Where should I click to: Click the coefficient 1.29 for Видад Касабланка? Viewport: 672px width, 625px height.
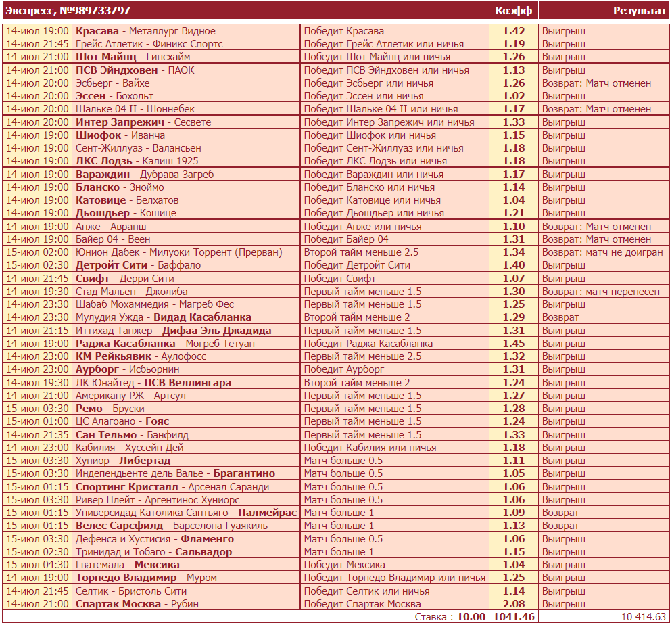pos(513,317)
